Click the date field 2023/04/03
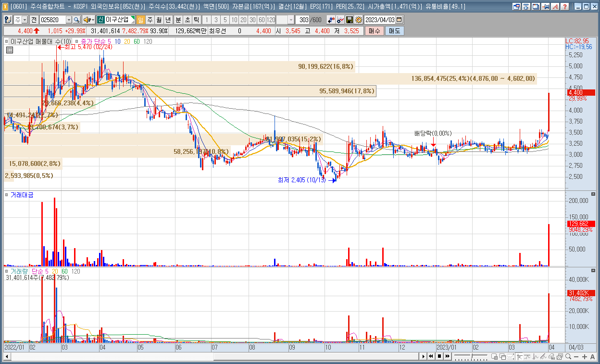This screenshot has height=364, width=600. pyautogui.click(x=380, y=20)
